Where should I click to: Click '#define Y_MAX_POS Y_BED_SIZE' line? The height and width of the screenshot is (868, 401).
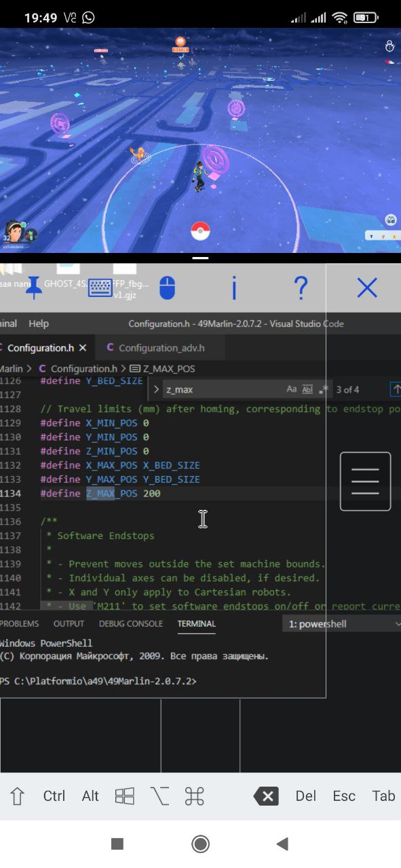click(x=120, y=479)
